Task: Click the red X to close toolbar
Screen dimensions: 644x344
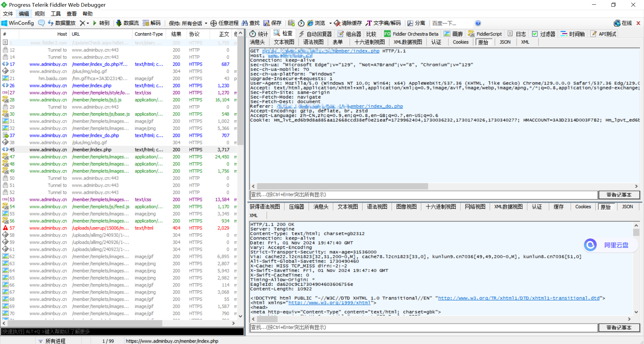Action: (638, 23)
